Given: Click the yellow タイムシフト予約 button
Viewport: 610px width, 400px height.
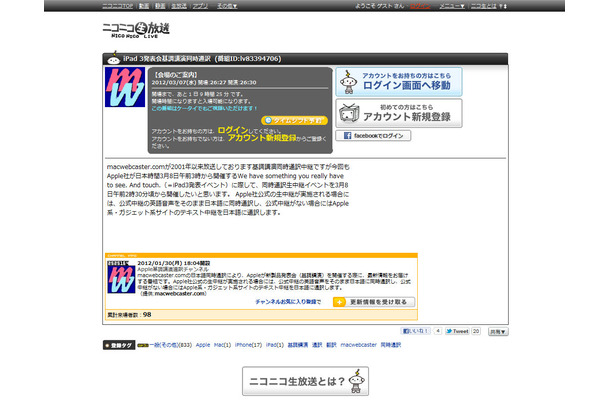Looking at the screenshot, I should 294,120.
